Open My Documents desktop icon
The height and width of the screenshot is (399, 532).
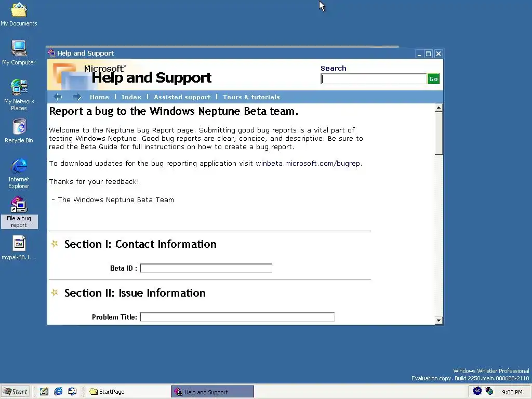click(x=19, y=14)
